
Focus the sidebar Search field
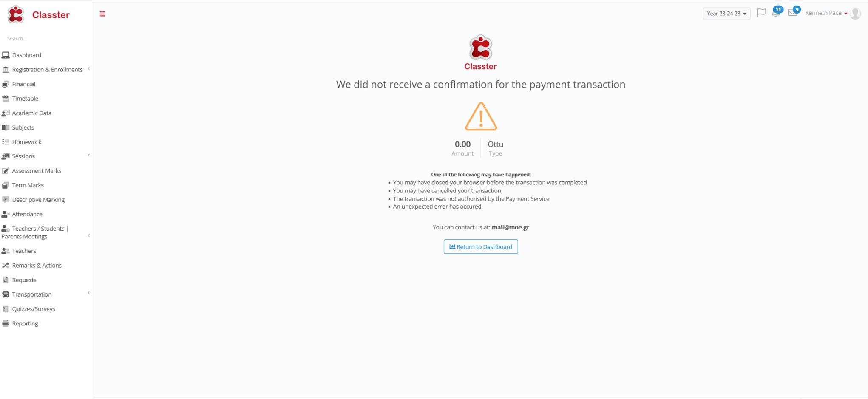coord(46,38)
